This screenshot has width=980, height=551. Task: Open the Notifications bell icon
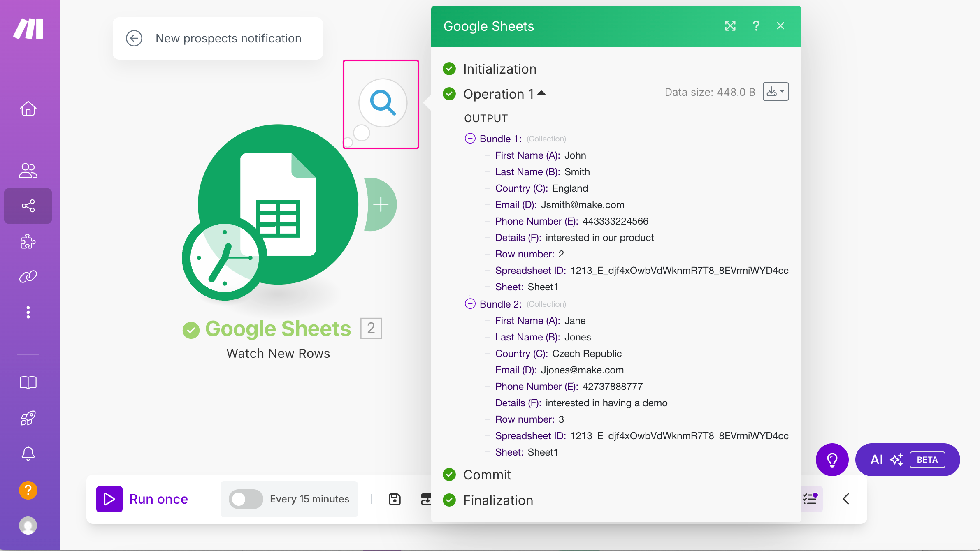coord(28,454)
